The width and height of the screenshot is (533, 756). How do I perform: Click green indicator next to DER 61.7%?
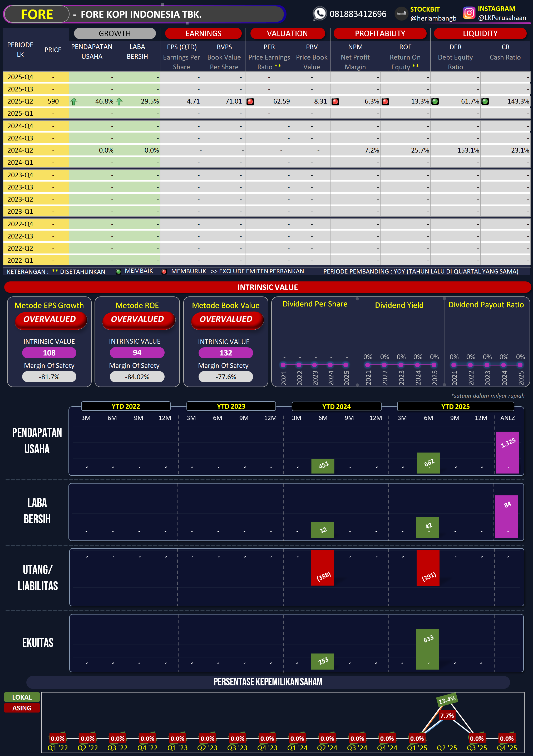435,101
